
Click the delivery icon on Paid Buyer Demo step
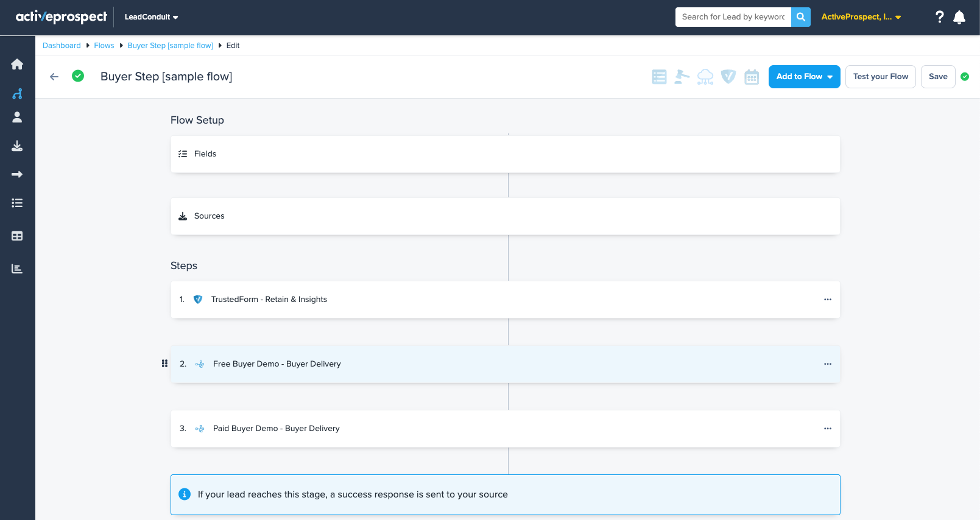tap(200, 429)
